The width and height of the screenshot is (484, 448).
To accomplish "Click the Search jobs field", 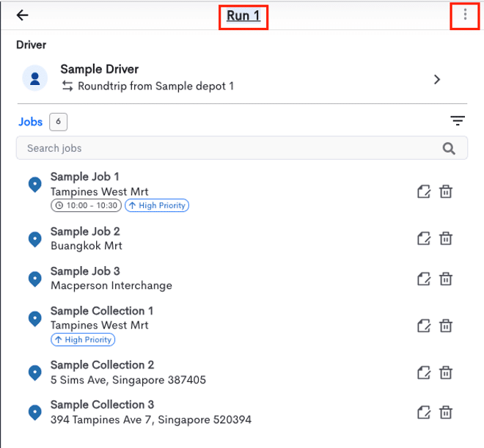I will point(242,148).
